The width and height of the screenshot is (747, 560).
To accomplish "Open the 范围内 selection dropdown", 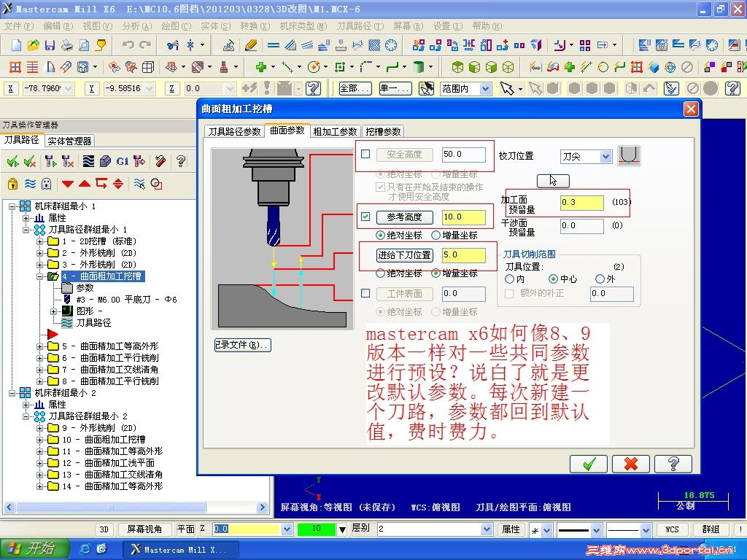I will tap(485, 88).
